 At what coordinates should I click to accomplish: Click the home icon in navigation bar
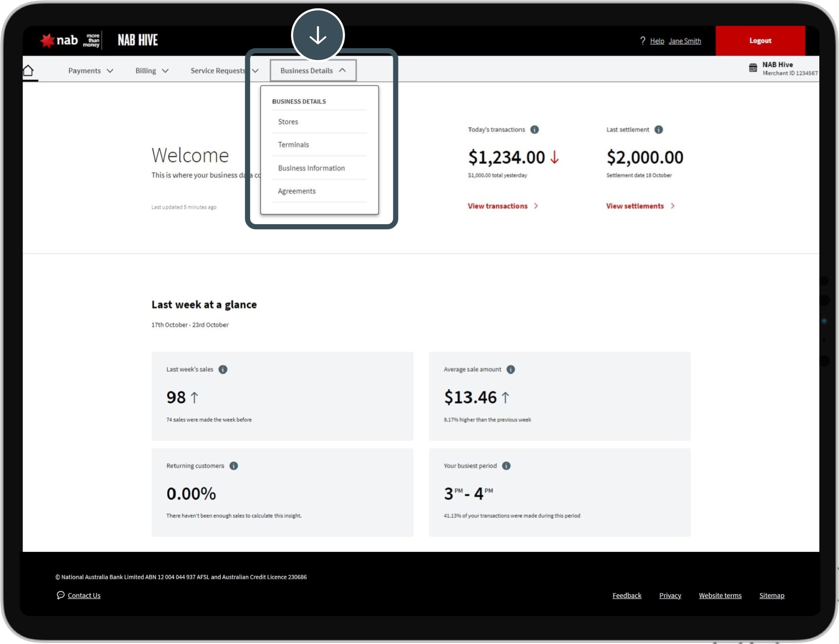(29, 71)
